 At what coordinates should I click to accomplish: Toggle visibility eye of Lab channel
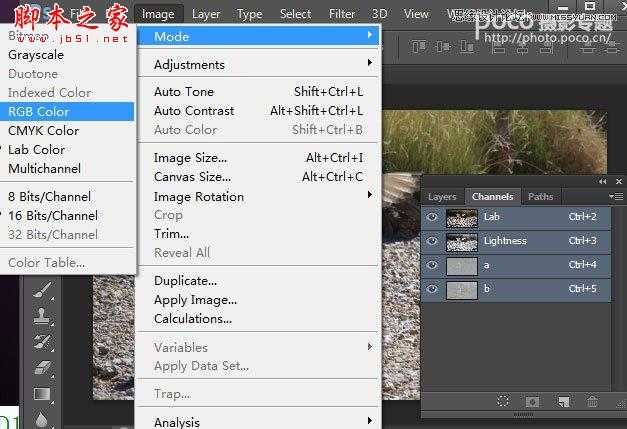[x=432, y=217]
